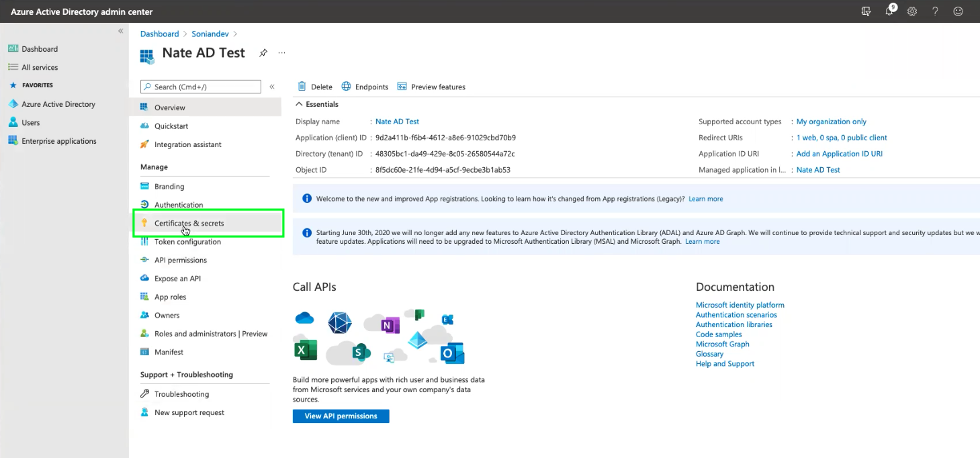Image resolution: width=980 pixels, height=458 pixels.
Task: Click the Object ID value
Action: 443,170
